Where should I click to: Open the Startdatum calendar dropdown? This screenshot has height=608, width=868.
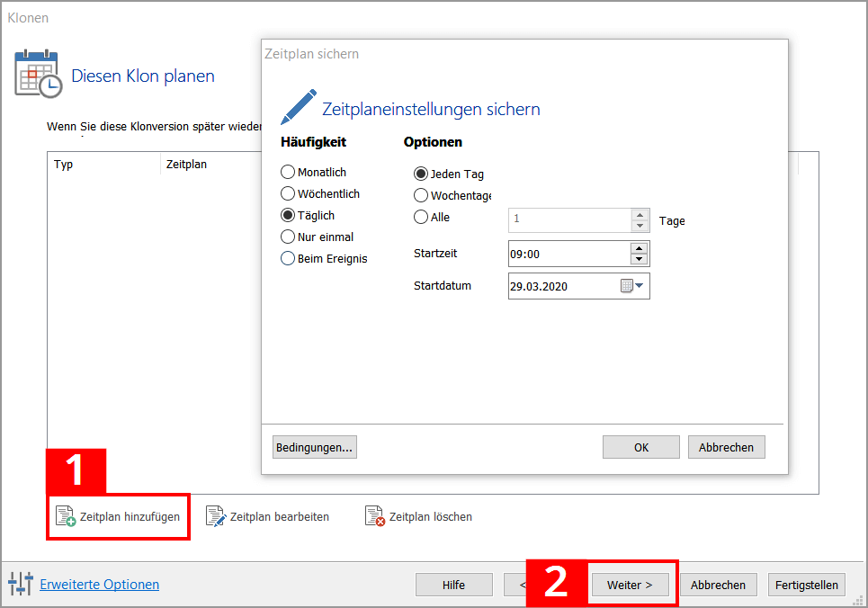coord(632,286)
